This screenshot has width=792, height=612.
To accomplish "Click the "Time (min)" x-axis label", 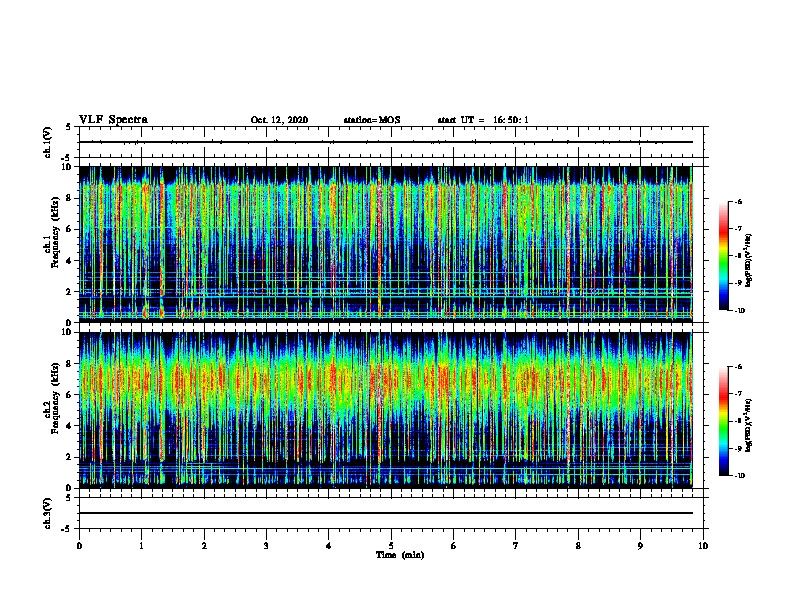I will click(x=400, y=555).
